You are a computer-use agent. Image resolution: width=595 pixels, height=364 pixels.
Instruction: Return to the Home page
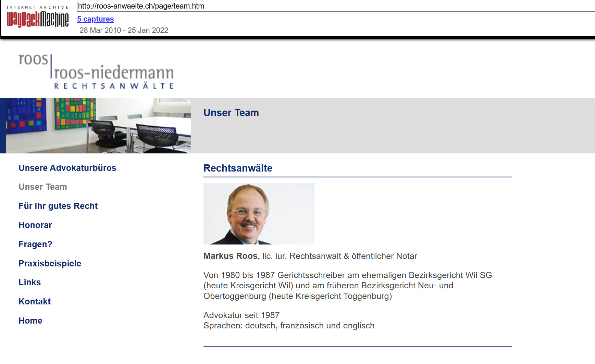coord(30,321)
